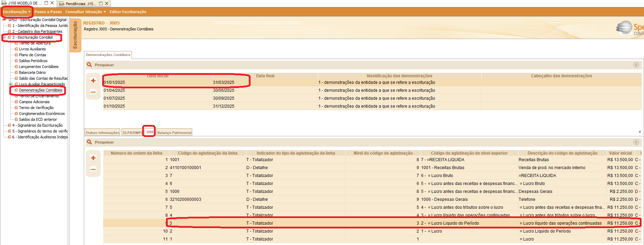Open Saldos da ECD anterior in the tree
Image resolution: width=644 pixels, height=245 pixels.
tap(38, 119)
